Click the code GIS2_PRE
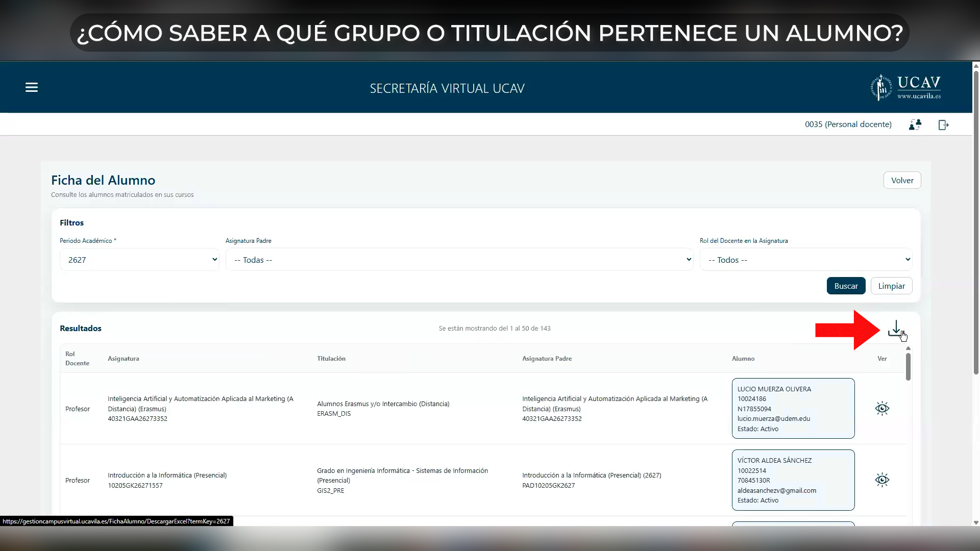Viewport: 980px width, 551px height. coord(330,491)
